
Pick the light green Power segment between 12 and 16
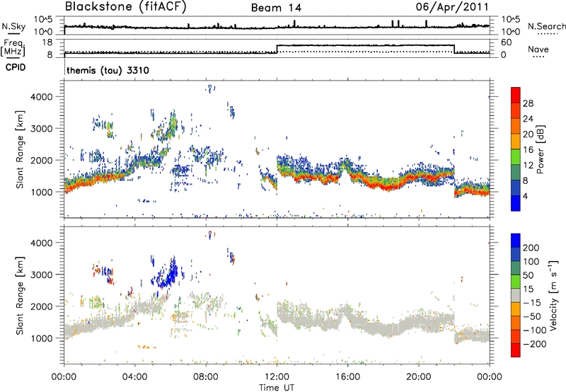click(516, 157)
